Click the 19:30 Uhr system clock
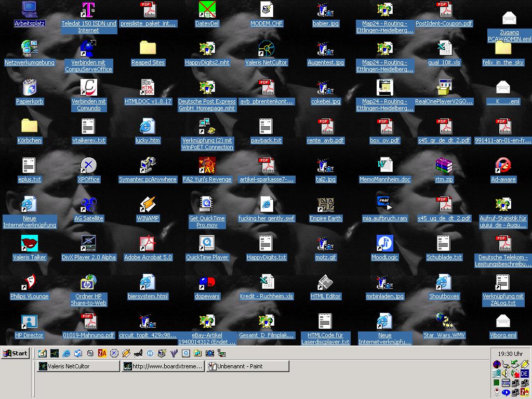 click(510, 353)
